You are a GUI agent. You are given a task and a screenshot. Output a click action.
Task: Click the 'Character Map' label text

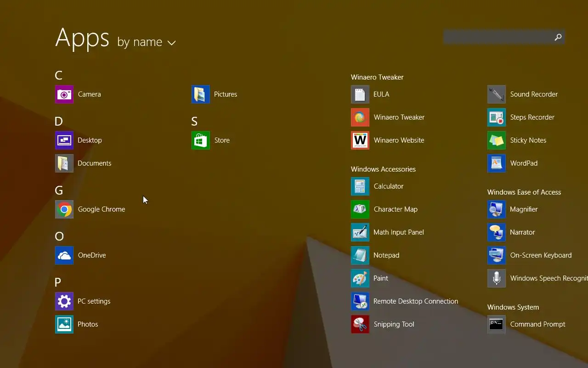[396, 209]
